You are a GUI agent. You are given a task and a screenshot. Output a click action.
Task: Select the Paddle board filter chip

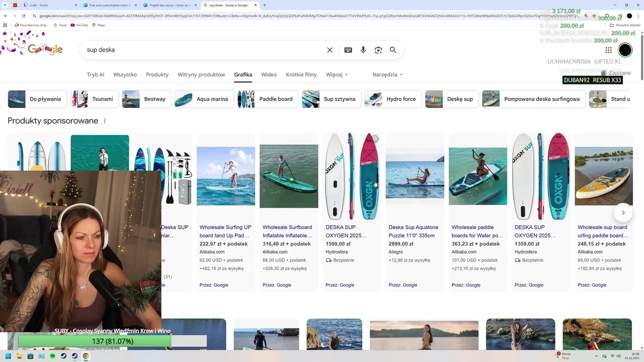click(268, 99)
